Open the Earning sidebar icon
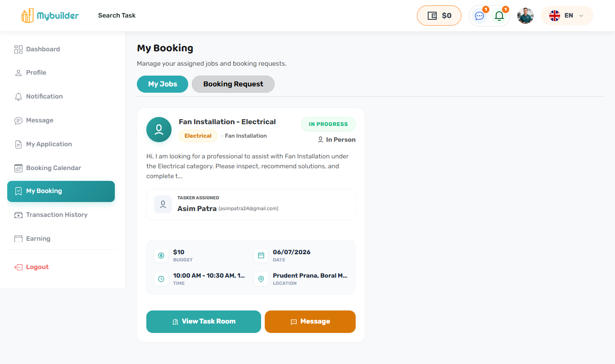The image size is (615, 364). (18, 238)
